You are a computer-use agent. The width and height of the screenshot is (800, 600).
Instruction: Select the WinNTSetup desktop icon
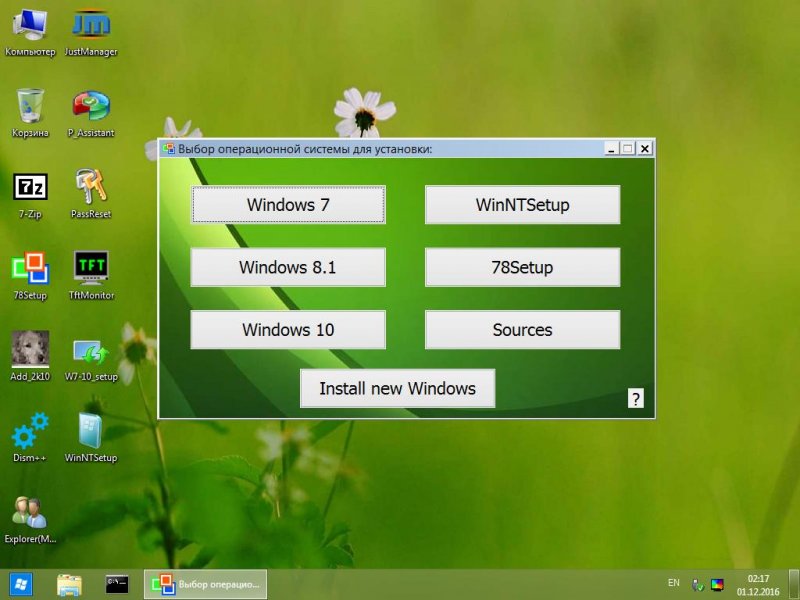[x=91, y=438]
